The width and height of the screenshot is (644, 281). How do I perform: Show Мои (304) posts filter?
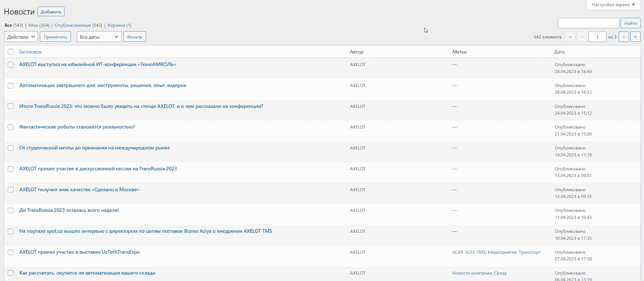click(x=39, y=25)
